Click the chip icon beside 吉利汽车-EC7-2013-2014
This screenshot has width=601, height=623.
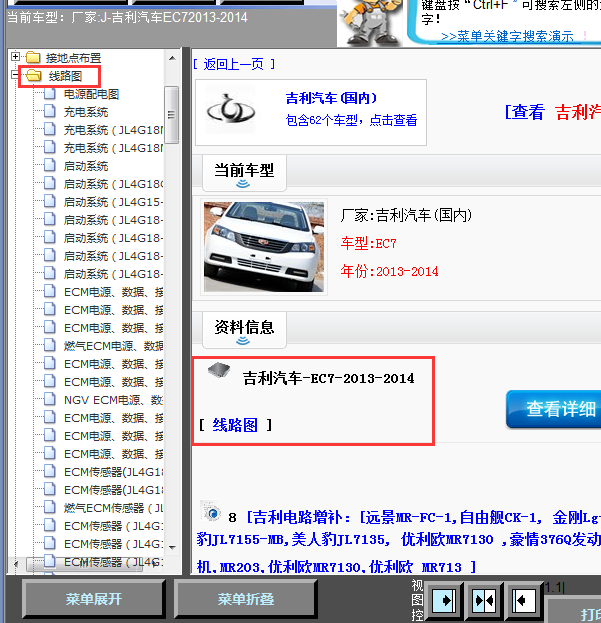pos(219,370)
